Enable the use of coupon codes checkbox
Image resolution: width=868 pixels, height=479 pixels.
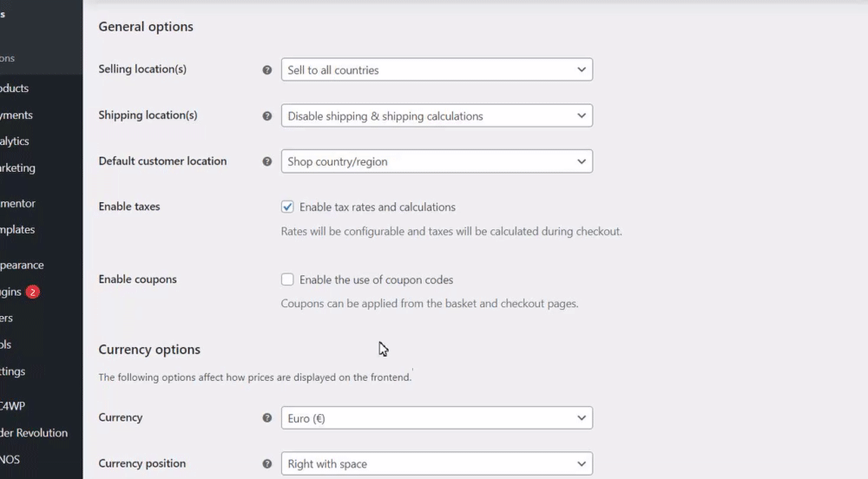coord(287,279)
